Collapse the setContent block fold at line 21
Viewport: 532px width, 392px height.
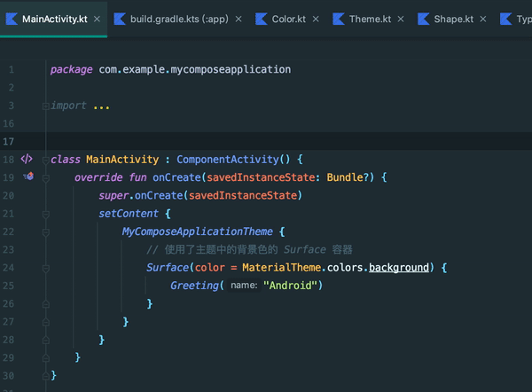point(45,215)
